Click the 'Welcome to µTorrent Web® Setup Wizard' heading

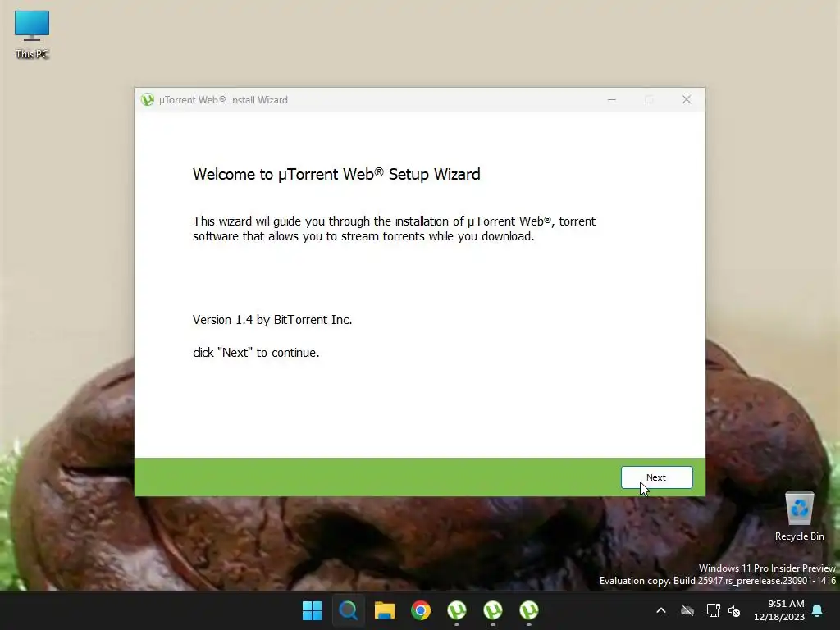[336, 174]
